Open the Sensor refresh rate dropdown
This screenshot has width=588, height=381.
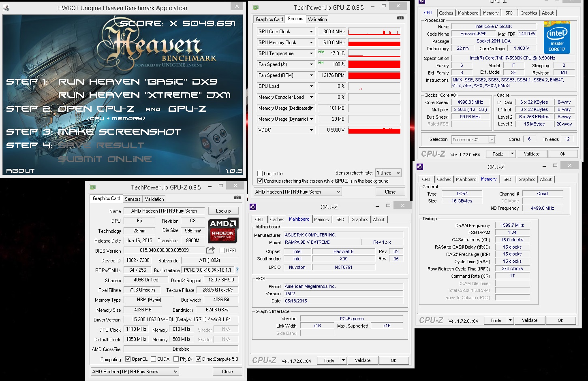pos(388,173)
